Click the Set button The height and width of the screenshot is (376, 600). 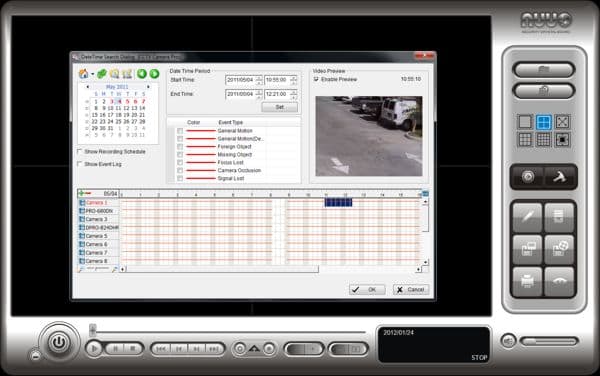(x=280, y=107)
